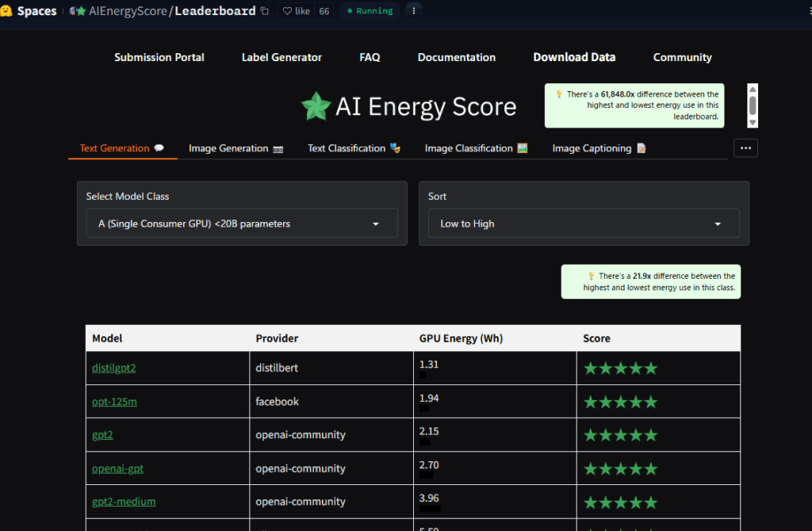Switch to the Image Generation tab
812x531 pixels.
tap(236, 148)
